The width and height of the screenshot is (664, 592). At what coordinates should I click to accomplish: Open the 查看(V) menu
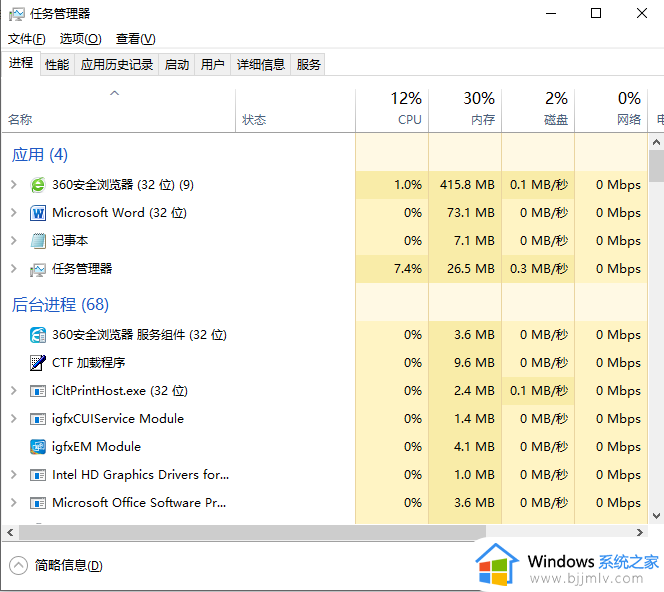pyautogui.click(x=136, y=39)
